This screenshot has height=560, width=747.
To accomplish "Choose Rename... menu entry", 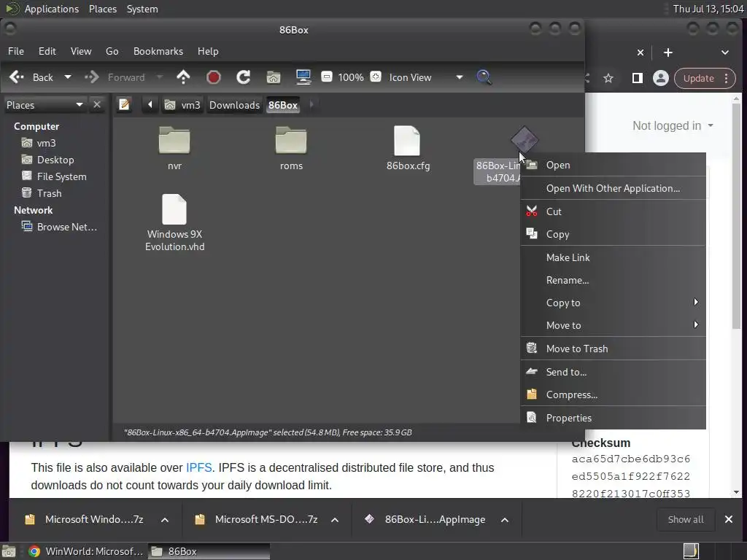I will pos(613,280).
